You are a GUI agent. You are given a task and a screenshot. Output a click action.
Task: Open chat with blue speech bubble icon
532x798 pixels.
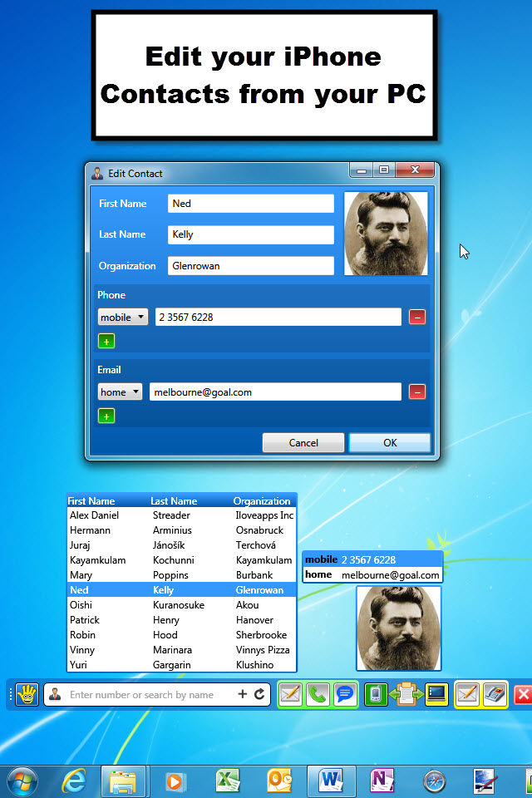coord(345,694)
